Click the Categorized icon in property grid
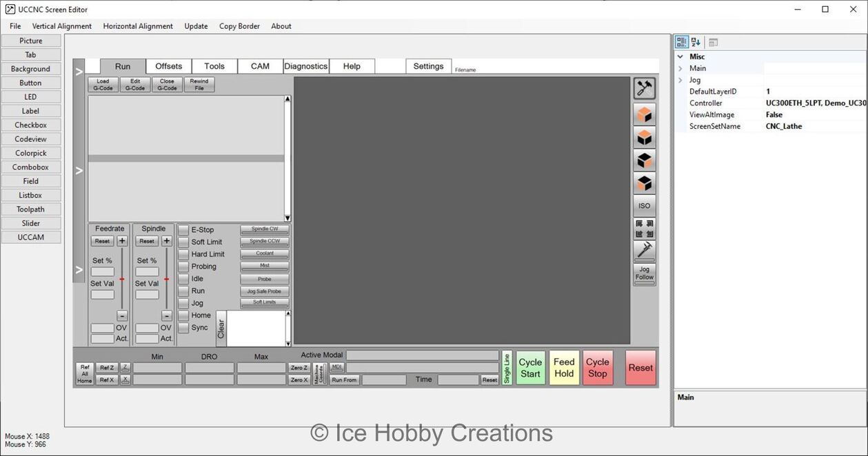The width and height of the screenshot is (868, 456). tap(681, 42)
